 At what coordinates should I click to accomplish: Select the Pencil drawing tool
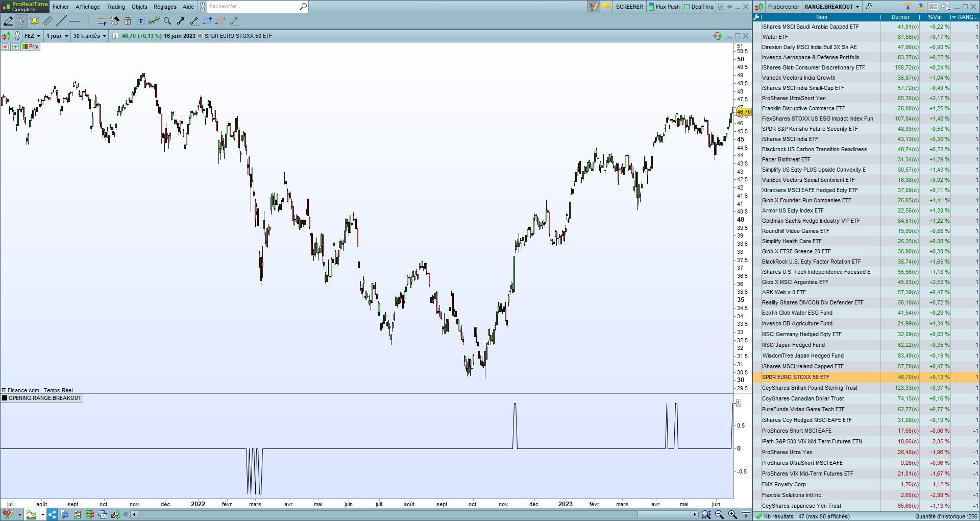8,21
